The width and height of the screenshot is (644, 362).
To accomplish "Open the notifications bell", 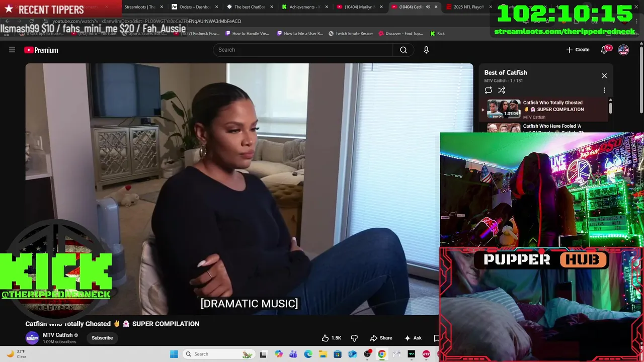I will coord(605,50).
